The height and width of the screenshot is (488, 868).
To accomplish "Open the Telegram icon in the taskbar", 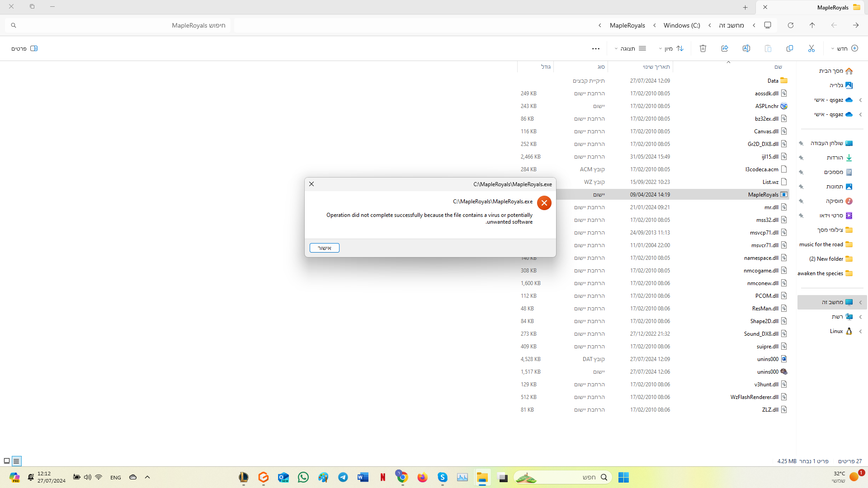I will pyautogui.click(x=343, y=477).
